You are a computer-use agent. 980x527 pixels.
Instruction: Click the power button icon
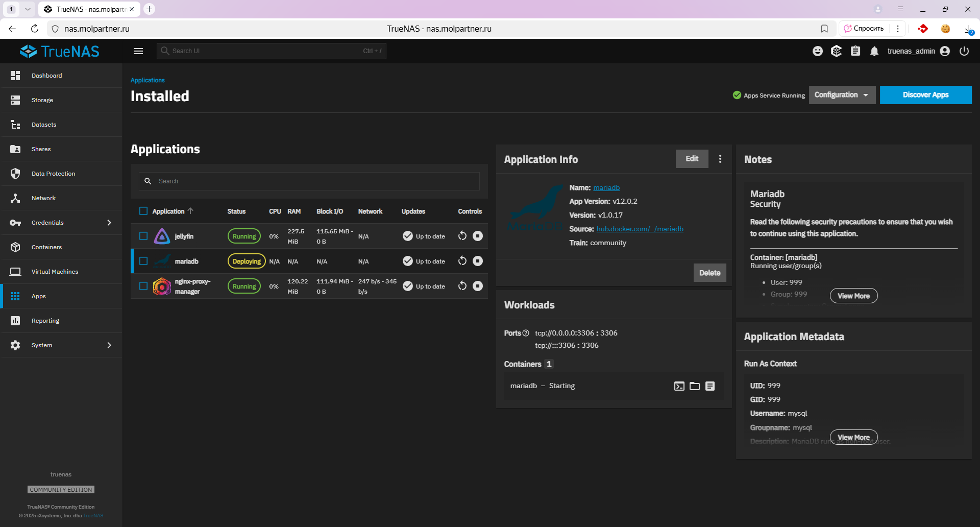(964, 51)
